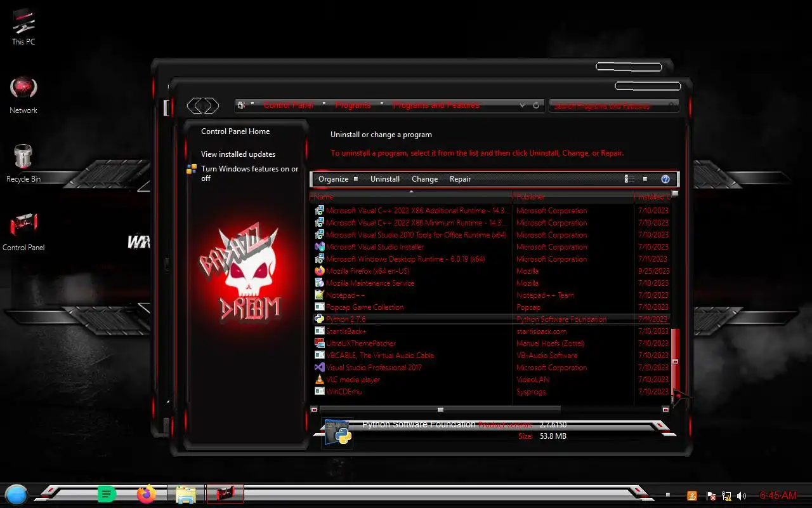Open the Help question mark icon
Image resolution: width=812 pixels, height=508 pixels.
[665, 179]
